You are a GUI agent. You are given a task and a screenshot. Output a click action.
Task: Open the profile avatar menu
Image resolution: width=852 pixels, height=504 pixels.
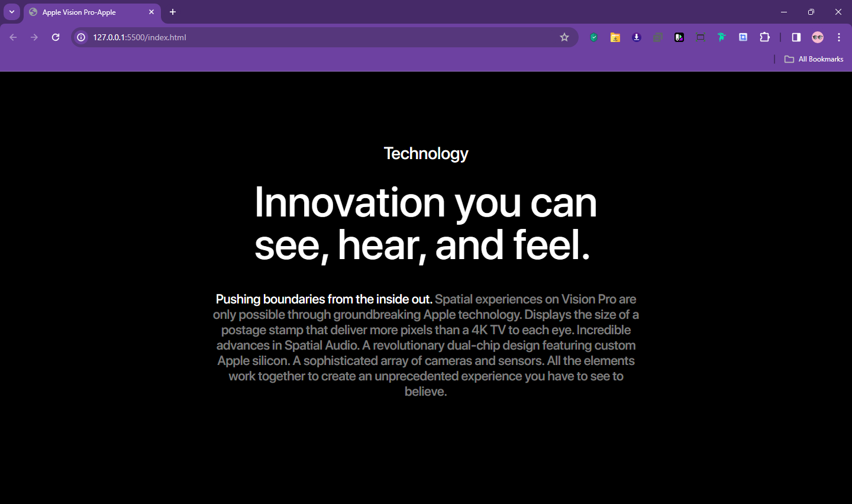818,37
